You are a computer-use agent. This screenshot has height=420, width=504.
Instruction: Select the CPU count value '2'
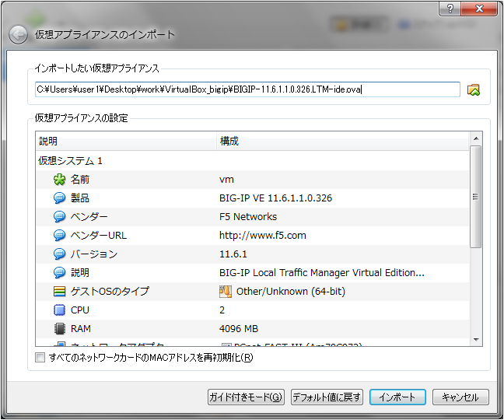point(222,310)
